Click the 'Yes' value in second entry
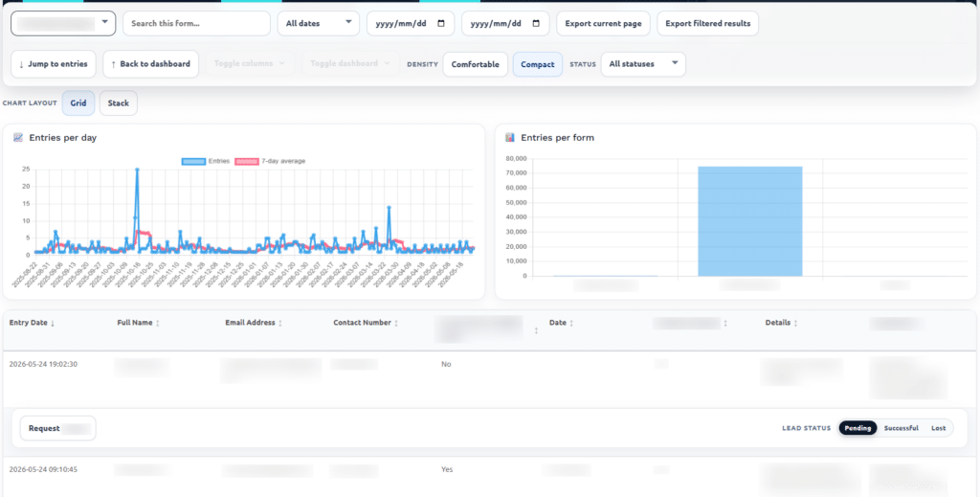This screenshot has width=980, height=497. 447,469
